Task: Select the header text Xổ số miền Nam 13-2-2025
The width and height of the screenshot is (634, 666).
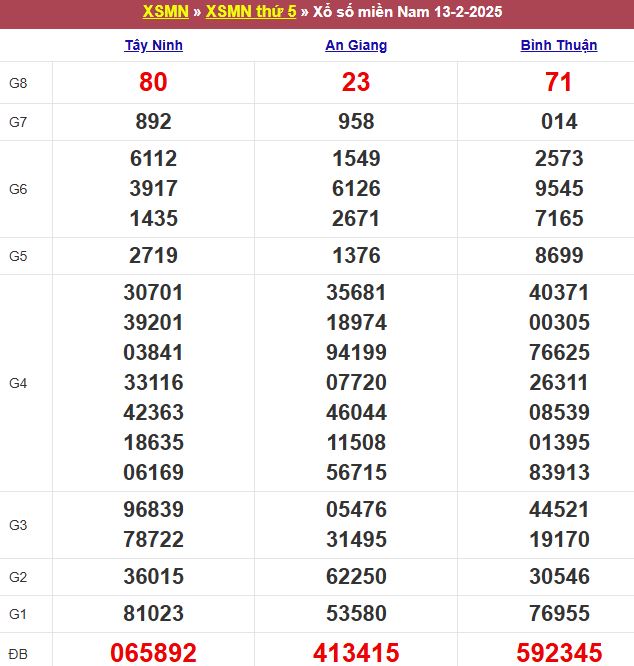Action: pos(408,11)
